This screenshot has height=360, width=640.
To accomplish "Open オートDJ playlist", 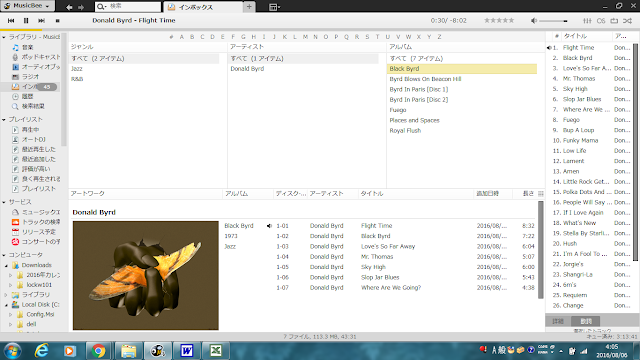I will (x=29, y=139).
